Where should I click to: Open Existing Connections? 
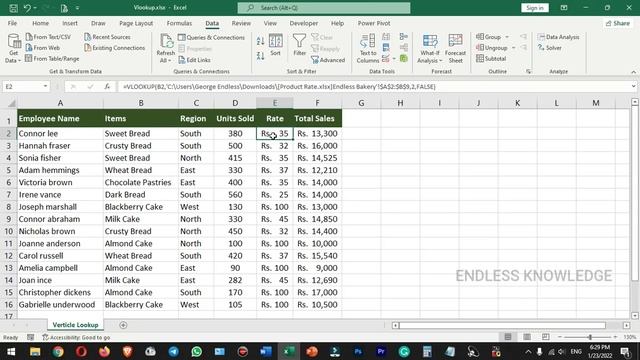coord(115,48)
